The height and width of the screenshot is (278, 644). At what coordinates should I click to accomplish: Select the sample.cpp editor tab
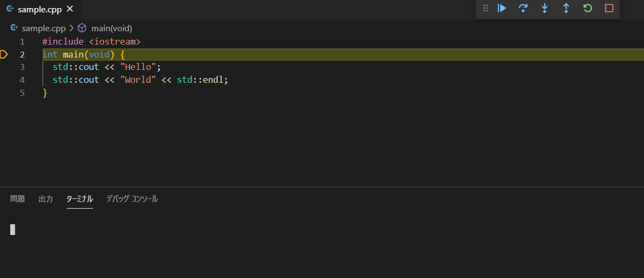pos(38,9)
